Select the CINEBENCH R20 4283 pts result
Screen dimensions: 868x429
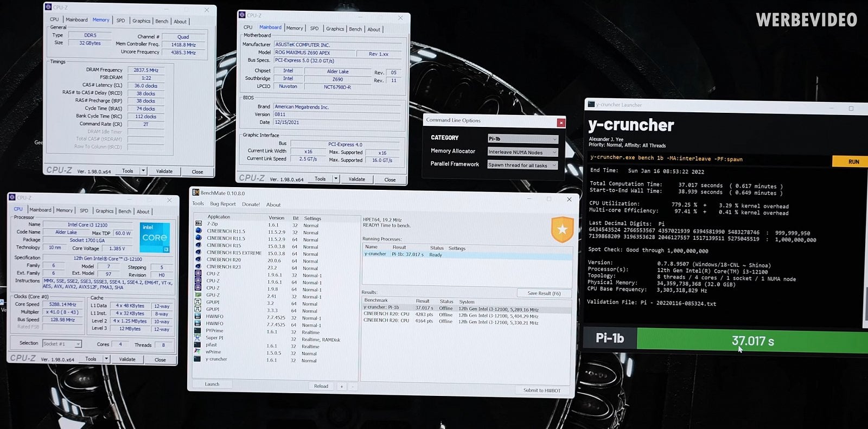pyautogui.click(x=467, y=315)
